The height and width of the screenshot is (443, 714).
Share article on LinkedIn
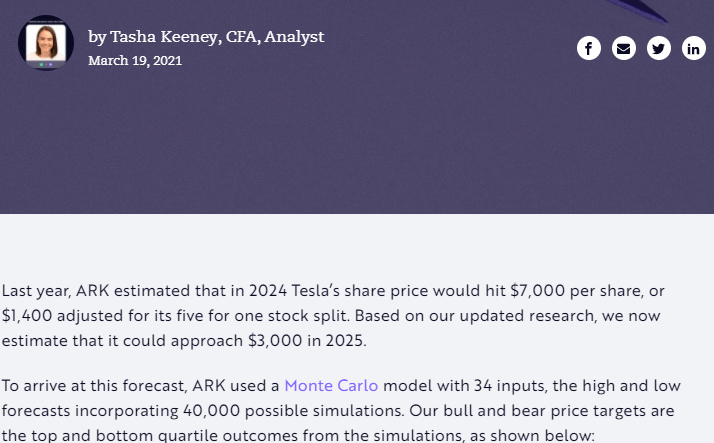coord(694,48)
